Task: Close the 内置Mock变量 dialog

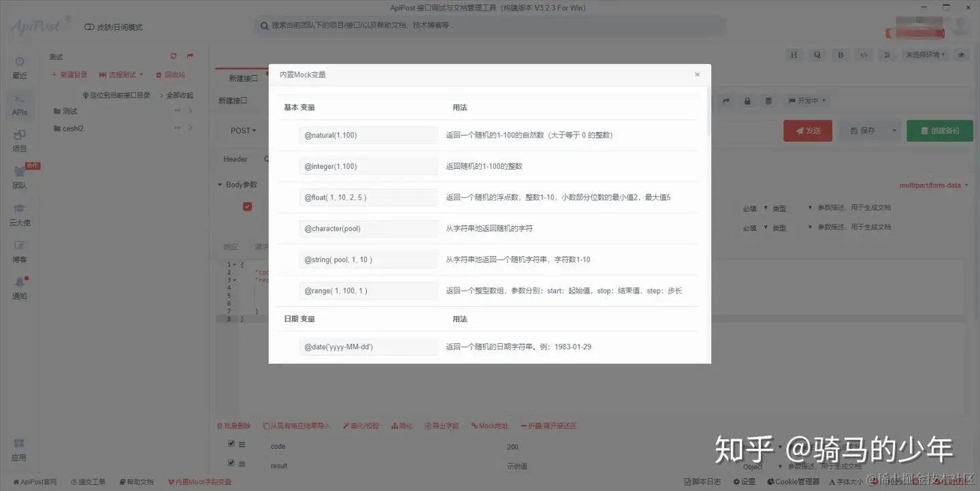Action: [x=697, y=75]
